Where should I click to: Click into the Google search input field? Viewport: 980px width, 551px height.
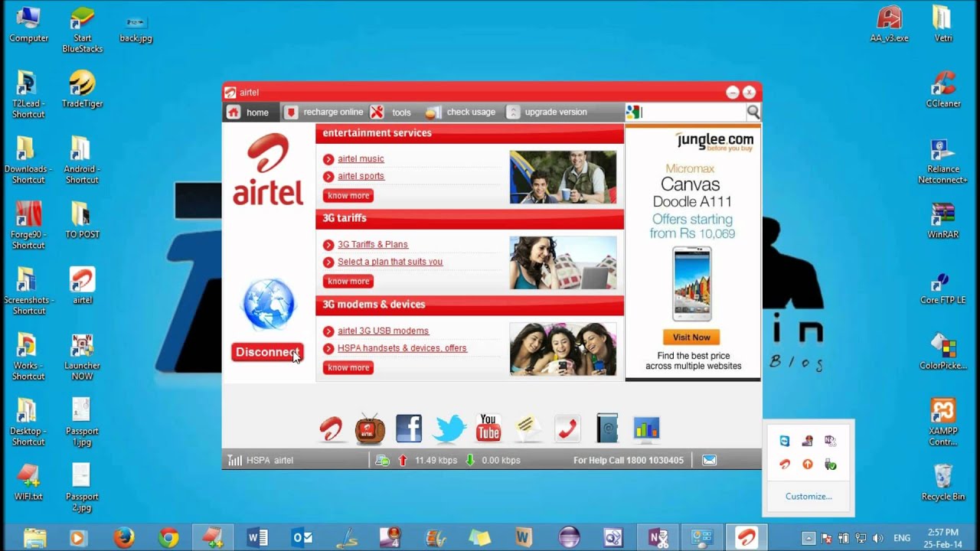click(693, 112)
